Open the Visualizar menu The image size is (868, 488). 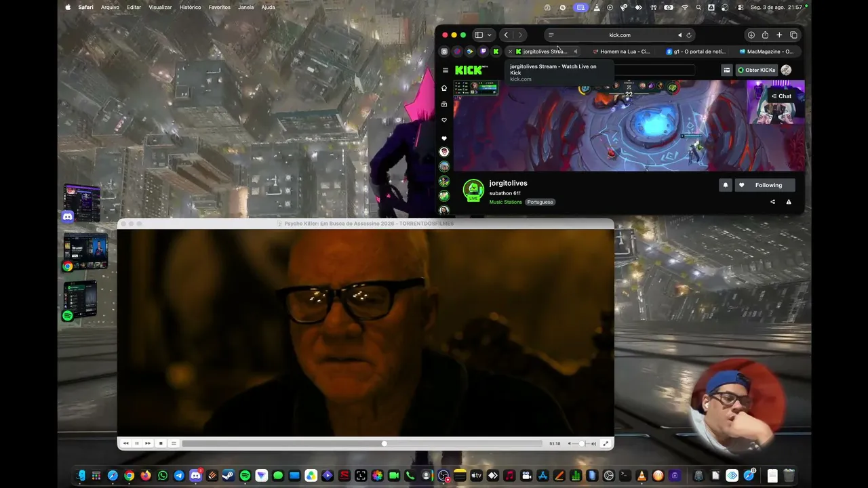click(x=160, y=7)
